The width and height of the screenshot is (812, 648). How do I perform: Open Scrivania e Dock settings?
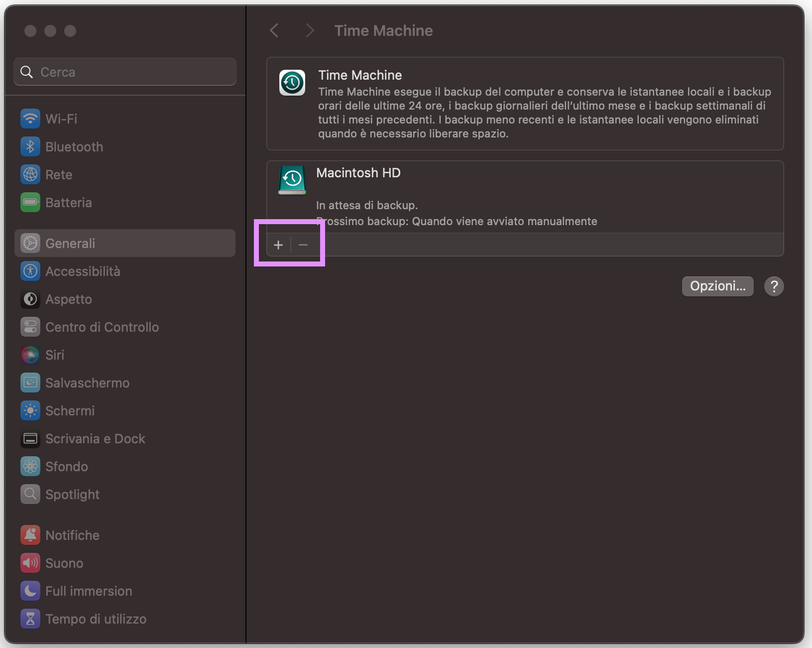[96, 438]
